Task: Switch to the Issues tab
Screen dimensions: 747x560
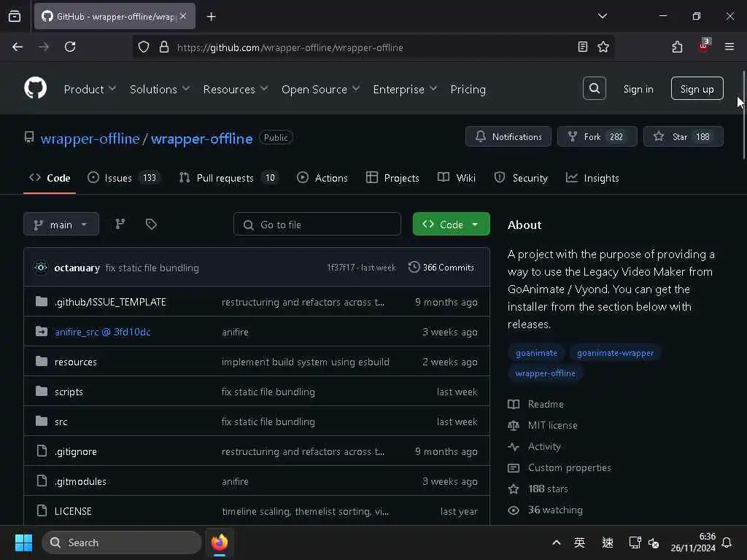Action: coord(123,178)
